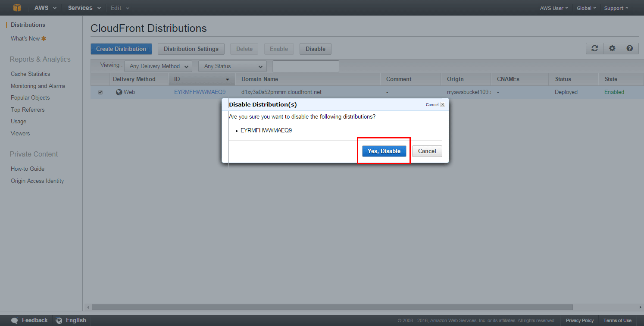The height and width of the screenshot is (326, 644).
Task: Expand the AWS User account menu
Action: pyautogui.click(x=553, y=8)
